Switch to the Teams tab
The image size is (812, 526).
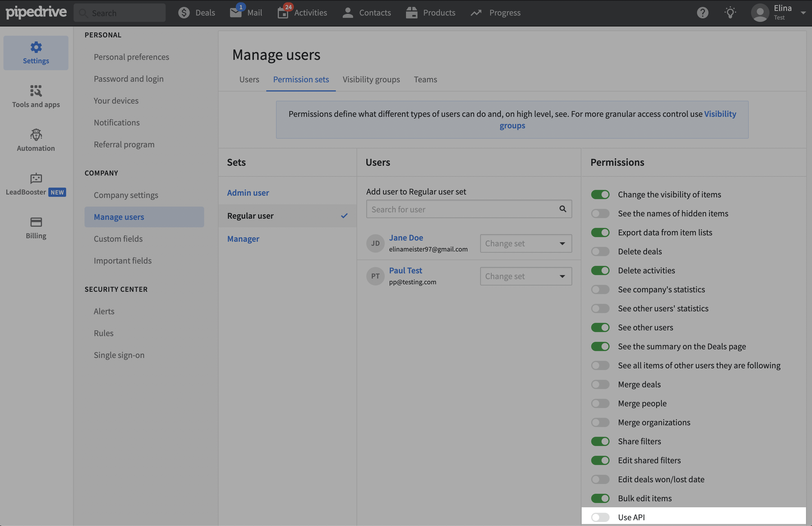(x=425, y=79)
